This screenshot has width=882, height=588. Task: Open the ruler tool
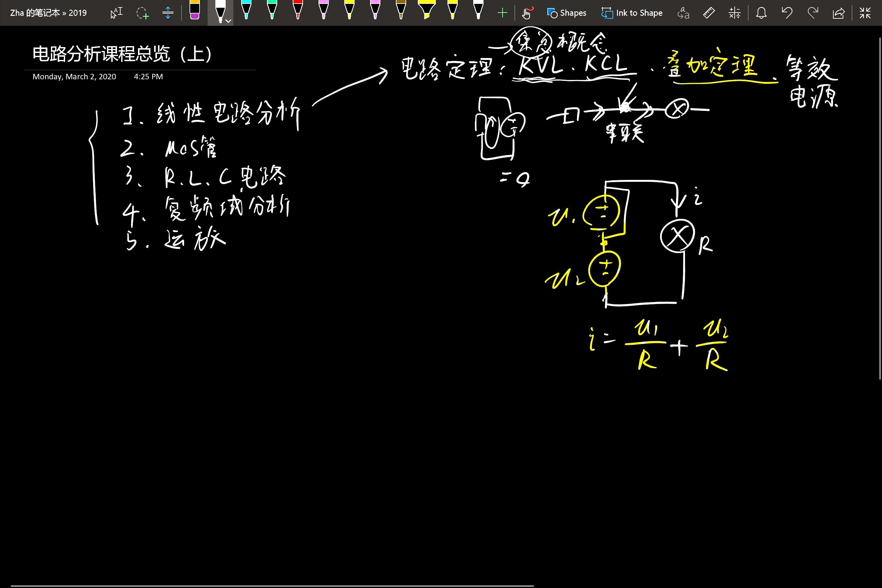coord(708,13)
